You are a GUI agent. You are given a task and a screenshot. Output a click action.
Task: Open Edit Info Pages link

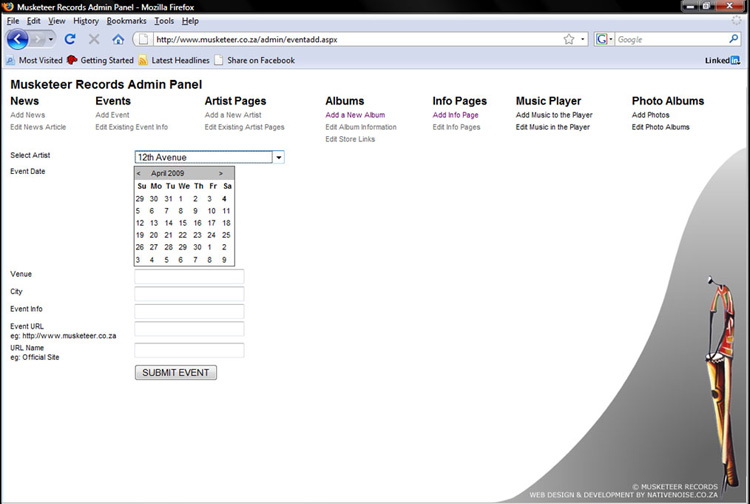point(456,127)
